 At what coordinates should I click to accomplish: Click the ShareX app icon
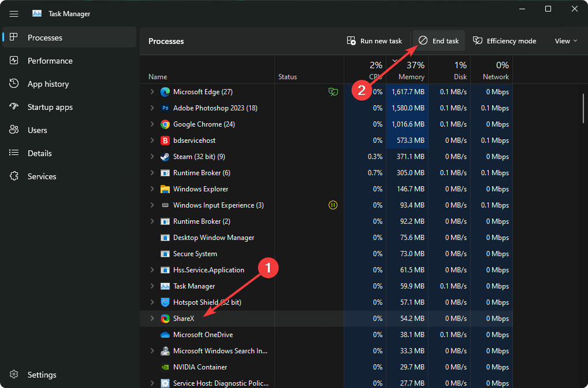[x=165, y=319]
